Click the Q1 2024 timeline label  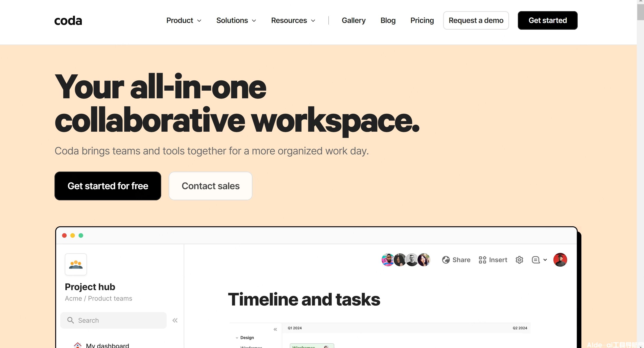tap(295, 328)
